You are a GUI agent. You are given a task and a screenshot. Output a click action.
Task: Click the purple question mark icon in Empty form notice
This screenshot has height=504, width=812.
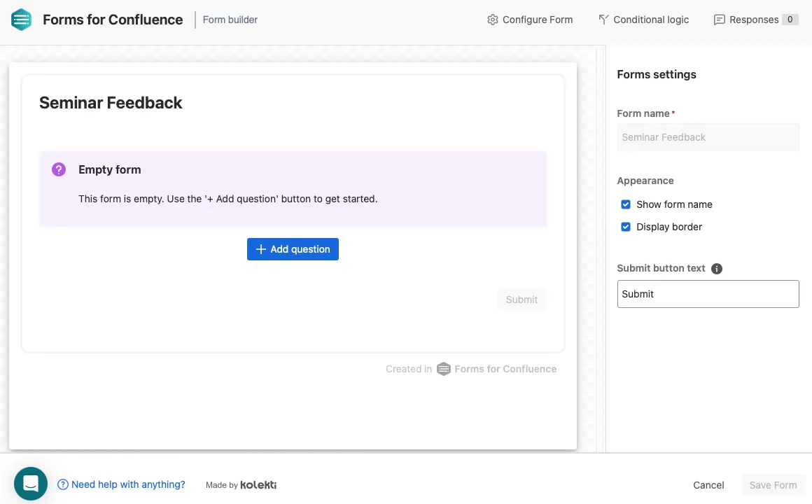pyautogui.click(x=59, y=169)
